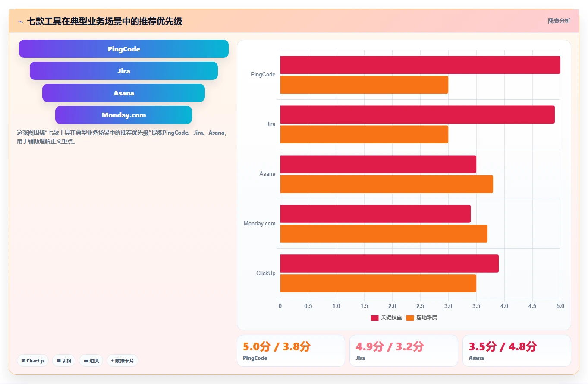Select the PingCode funnel bar
This screenshot has height=384, width=588.
click(124, 49)
